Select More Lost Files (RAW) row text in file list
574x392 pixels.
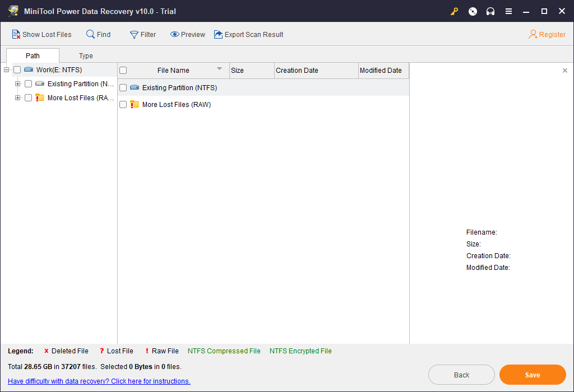click(x=177, y=105)
